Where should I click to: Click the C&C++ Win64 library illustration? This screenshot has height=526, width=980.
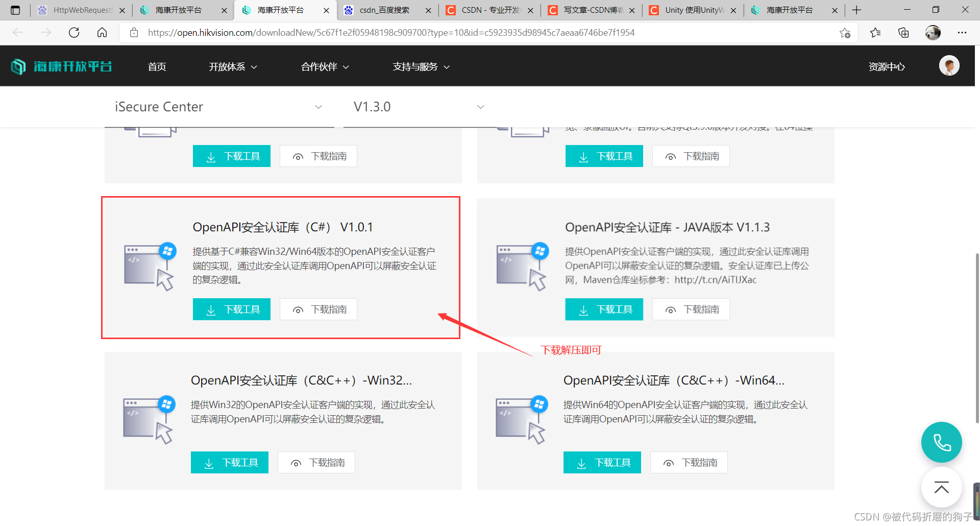522,419
